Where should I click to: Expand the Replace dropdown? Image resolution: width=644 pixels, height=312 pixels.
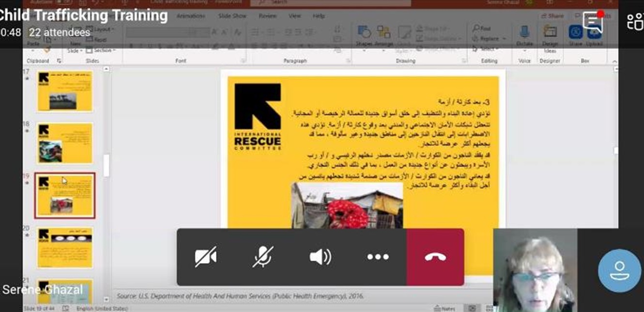pyautogui.click(x=488, y=38)
